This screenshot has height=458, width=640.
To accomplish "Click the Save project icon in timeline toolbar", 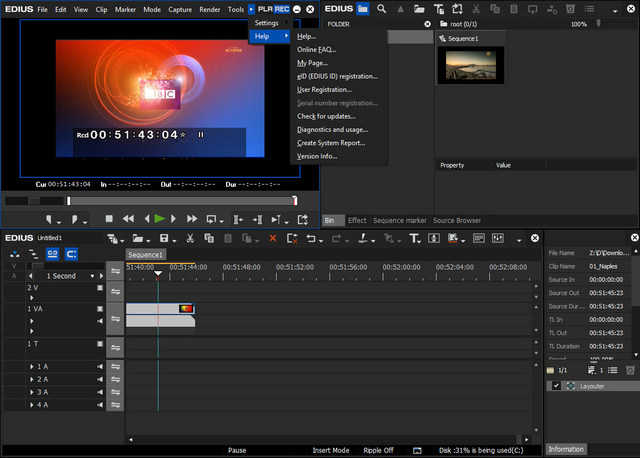I will (x=164, y=238).
